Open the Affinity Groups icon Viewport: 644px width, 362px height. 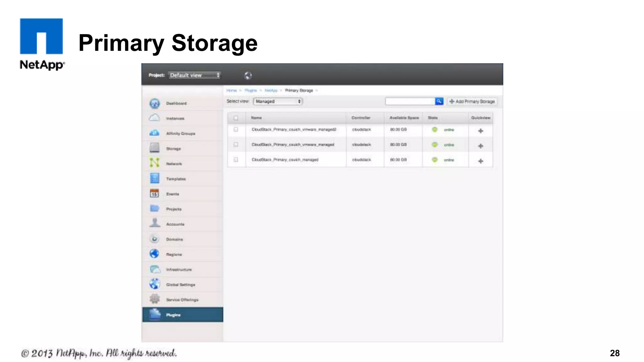coord(154,133)
